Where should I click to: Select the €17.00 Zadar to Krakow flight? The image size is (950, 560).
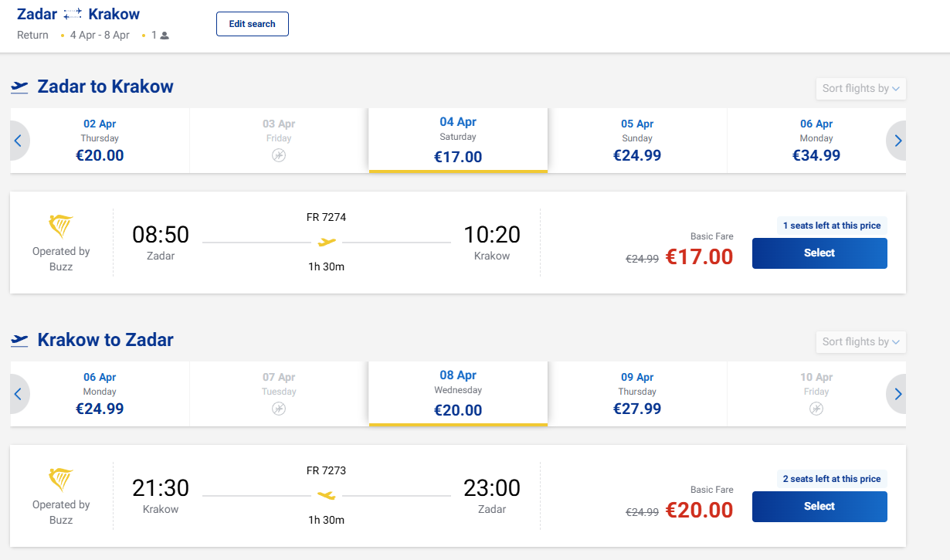click(819, 253)
